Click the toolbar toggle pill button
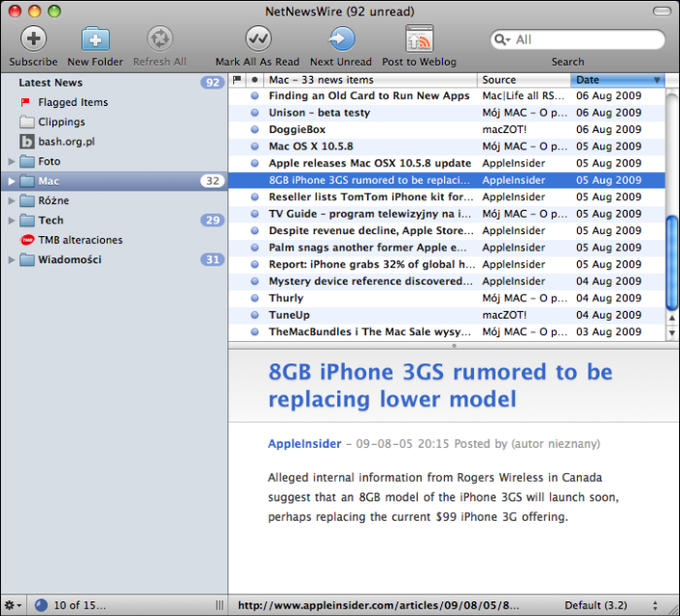This screenshot has width=680, height=616. pos(662,11)
